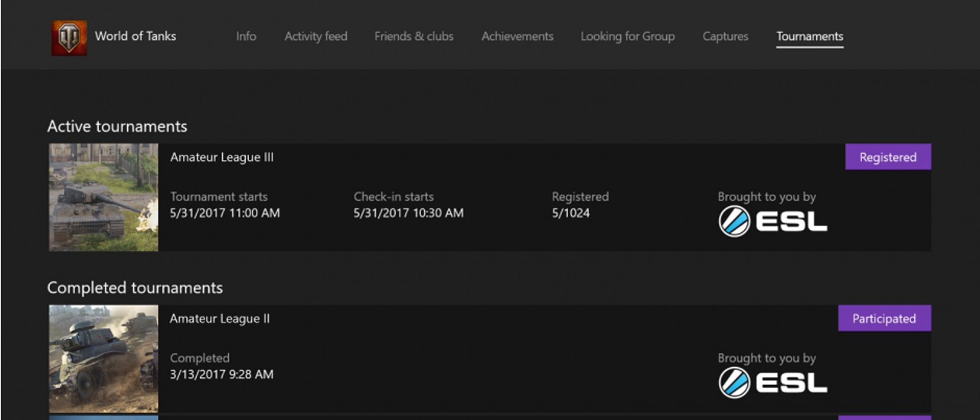Open the Amateur League II tank thumbnail
Screen dimensions: 980x420
[103, 359]
